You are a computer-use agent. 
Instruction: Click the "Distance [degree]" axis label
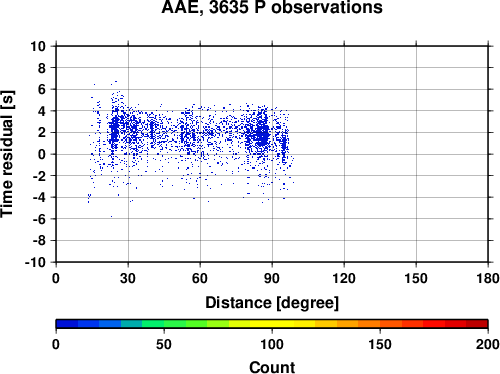pyautogui.click(x=272, y=303)
